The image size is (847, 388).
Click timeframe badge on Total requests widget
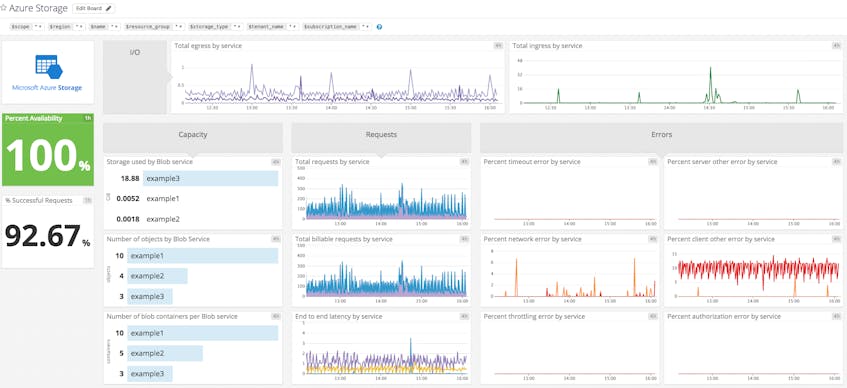pyautogui.click(x=464, y=162)
